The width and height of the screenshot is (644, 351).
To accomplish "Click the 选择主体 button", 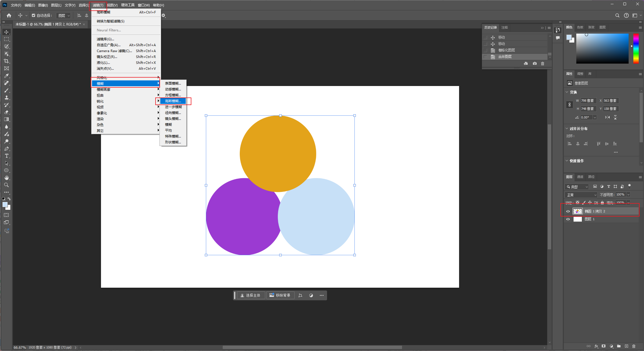I will 251,295.
